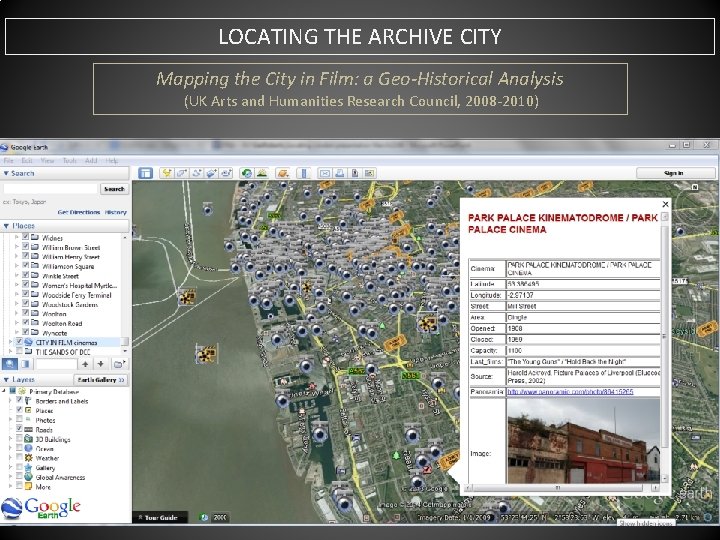Open the planet switcher icon

pos(283,173)
